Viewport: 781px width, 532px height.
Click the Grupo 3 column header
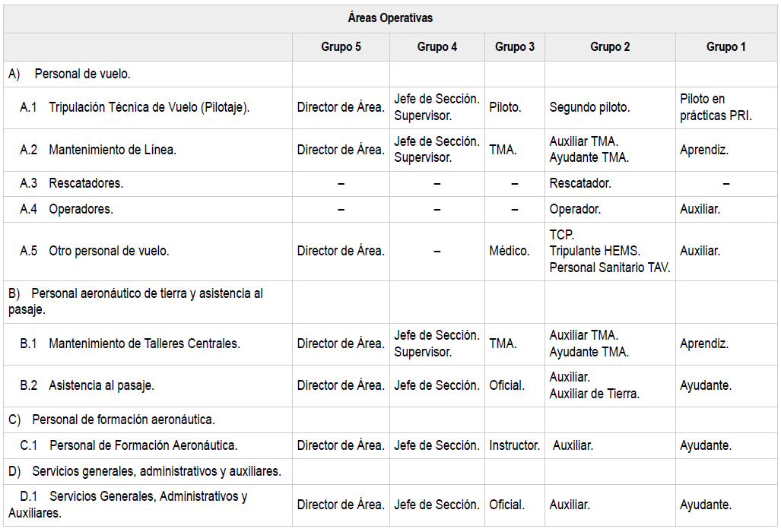click(515, 47)
